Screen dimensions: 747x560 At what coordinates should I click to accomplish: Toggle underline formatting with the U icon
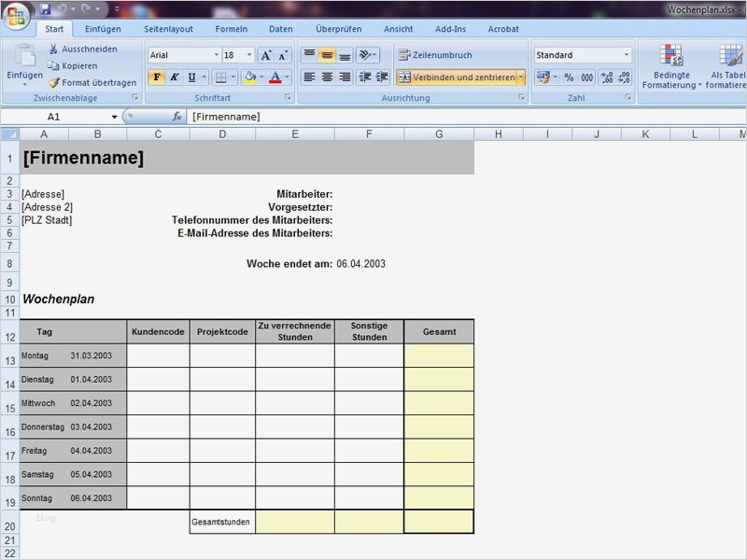(x=190, y=78)
